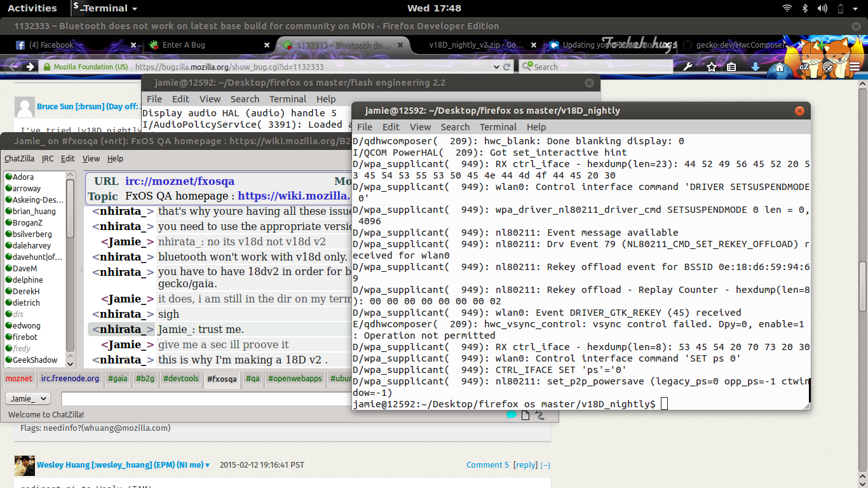868x488 pixels.
Task: Click reply link on Comment 5
Action: [526, 465]
